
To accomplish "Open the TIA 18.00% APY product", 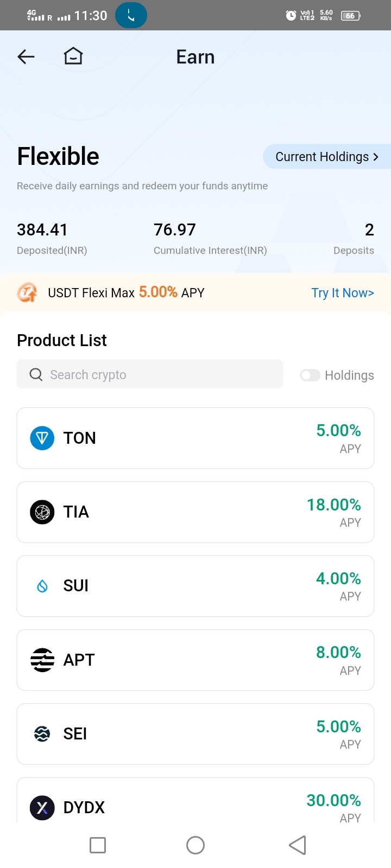I will [x=195, y=512].
